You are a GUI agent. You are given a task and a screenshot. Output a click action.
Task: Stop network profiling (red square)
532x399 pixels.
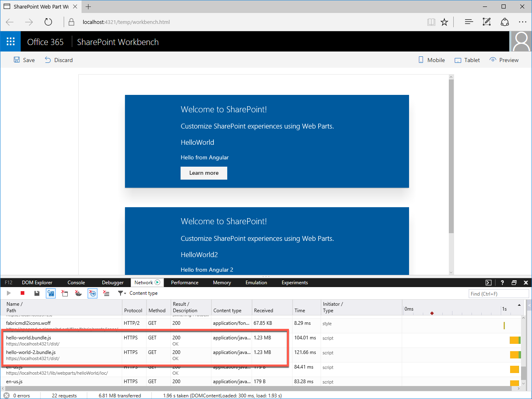pyautogui.click(x=23, y=293)
